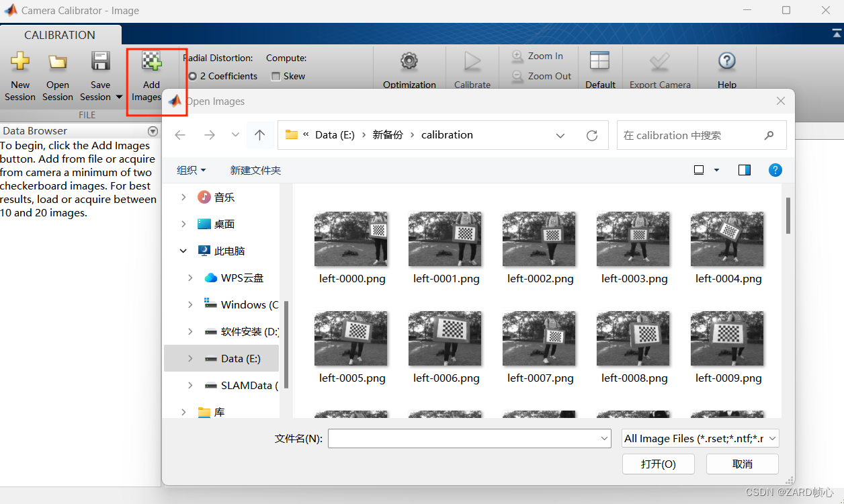The width and height of the screenshot is (844, 504).
Task: Select the left-0003.png thumbnail
Action: pos(633,239)
